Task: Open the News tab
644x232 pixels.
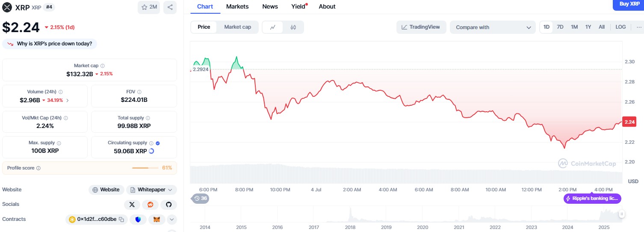Action: pyautogui.click(x=270, y=6)
